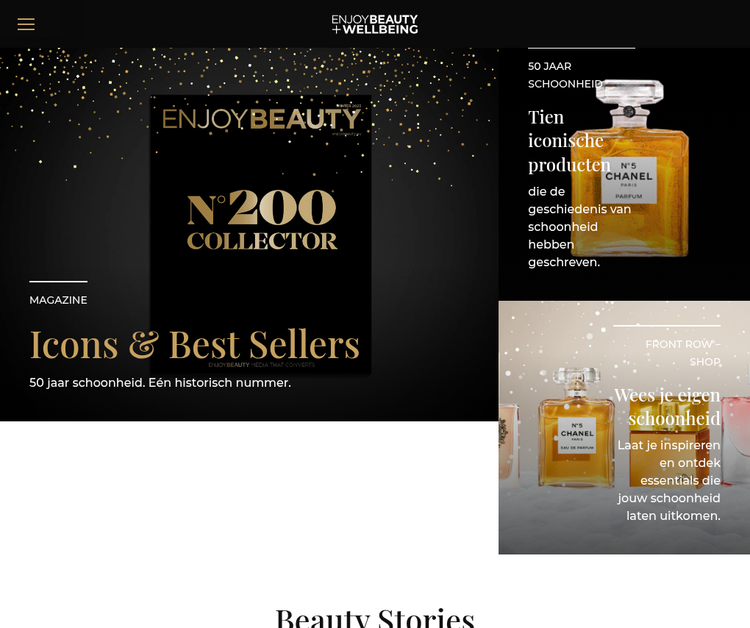750x628 pixels.
Task: Click the Chanel Eau de Parfum bottle image
Action: pos(576,428)
